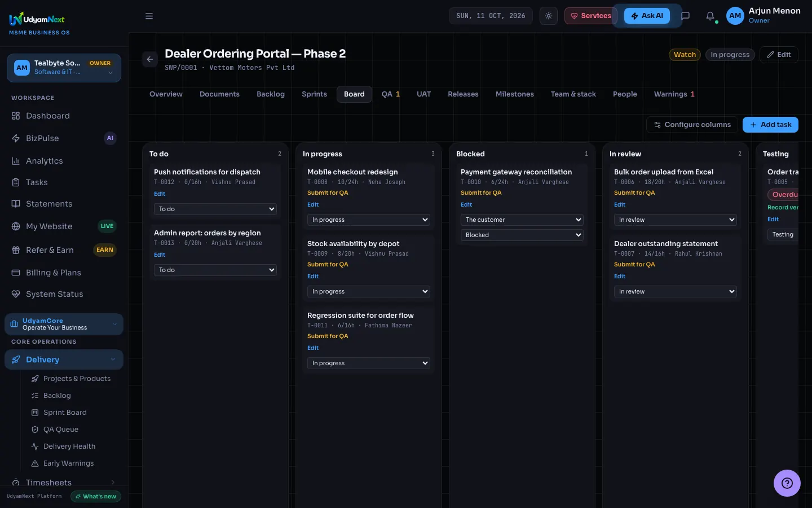Open System Status page
This screenshot has height=508, width=812.
pyautogui.click(x=64, y=294)
